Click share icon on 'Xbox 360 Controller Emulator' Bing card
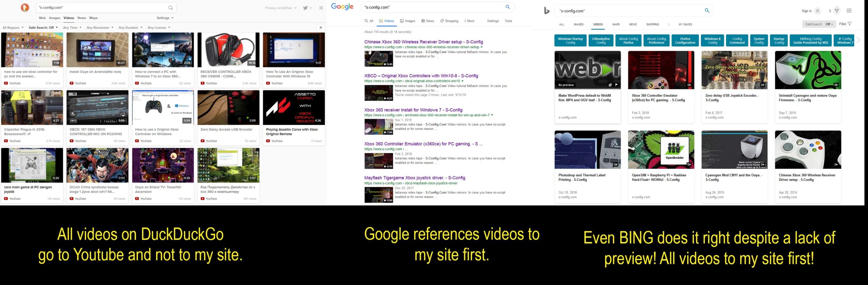Viewport: 868px width, 285px height. 689,85
